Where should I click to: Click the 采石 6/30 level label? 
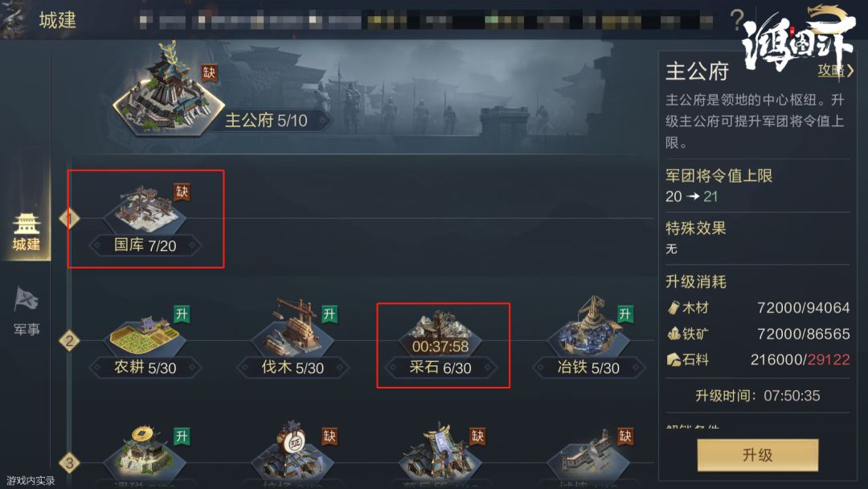tap(440, 368)
